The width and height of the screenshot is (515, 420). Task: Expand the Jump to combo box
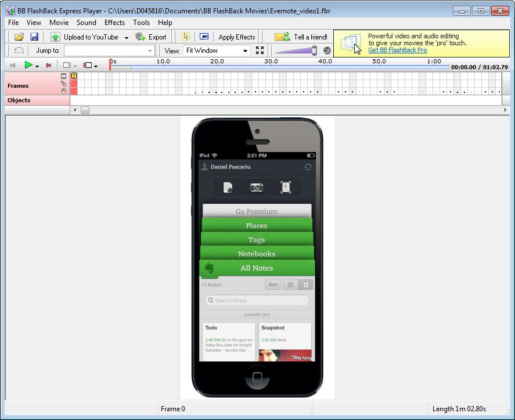[x=150, y=51]
